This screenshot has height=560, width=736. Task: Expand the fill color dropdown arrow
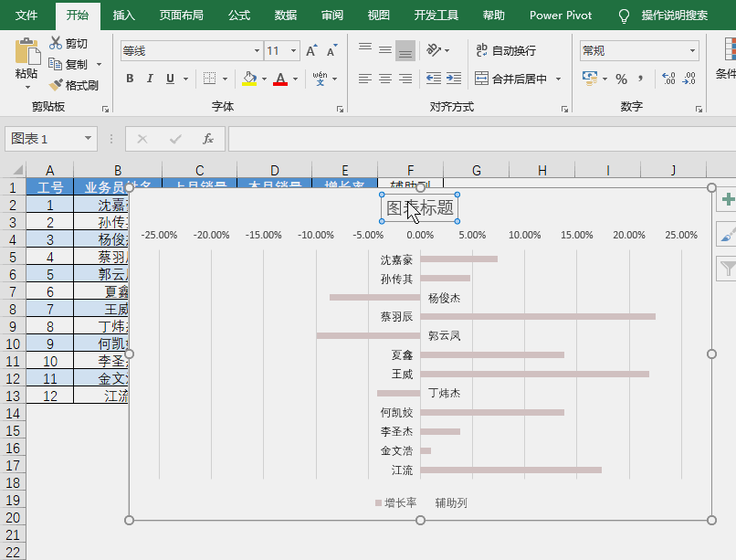pos(264,79)
